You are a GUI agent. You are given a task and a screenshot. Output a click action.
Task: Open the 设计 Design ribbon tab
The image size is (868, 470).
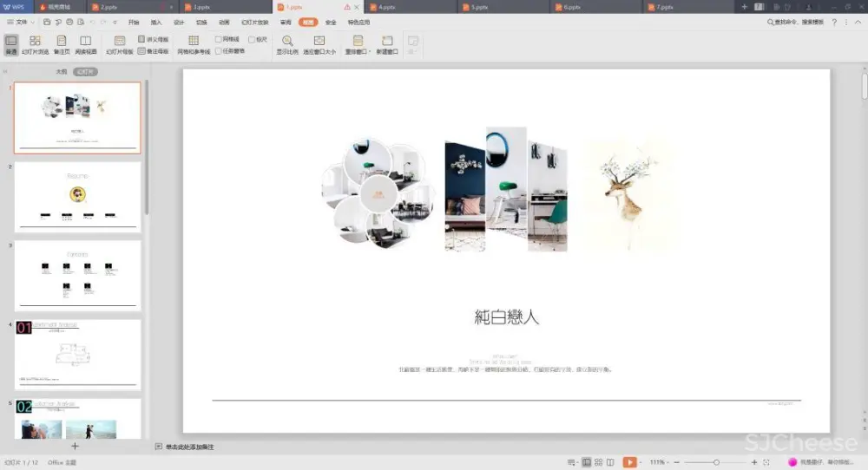click(179, 23)
